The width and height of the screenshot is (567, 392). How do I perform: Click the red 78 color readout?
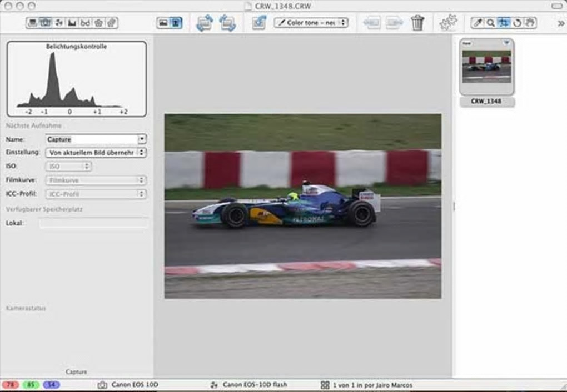(x=11, y=385)
